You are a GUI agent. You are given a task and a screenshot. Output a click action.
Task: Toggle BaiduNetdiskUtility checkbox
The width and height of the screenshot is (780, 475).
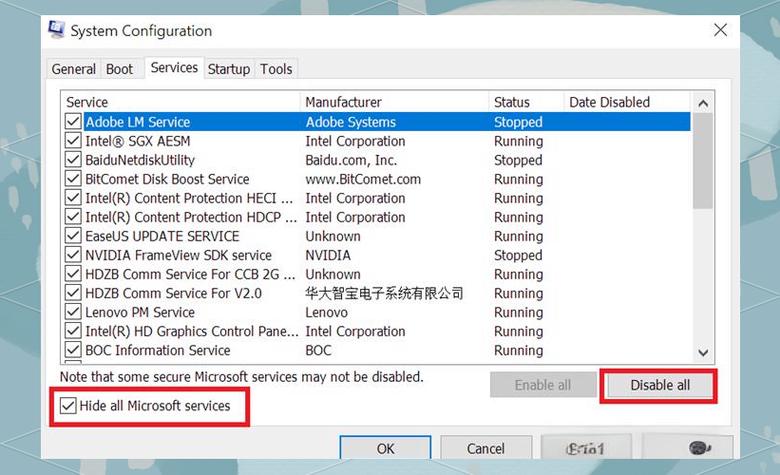(73, 160)
